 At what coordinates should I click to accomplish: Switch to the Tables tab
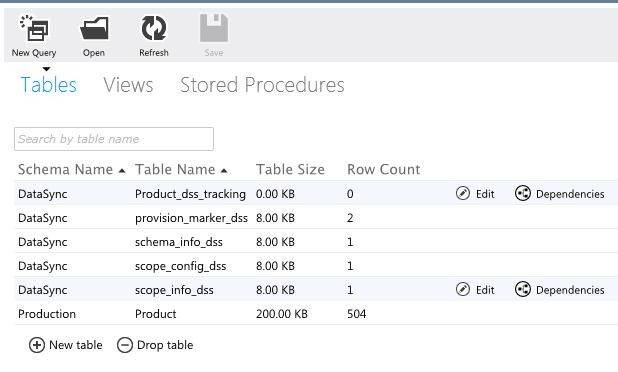click(x=48, y=85)
